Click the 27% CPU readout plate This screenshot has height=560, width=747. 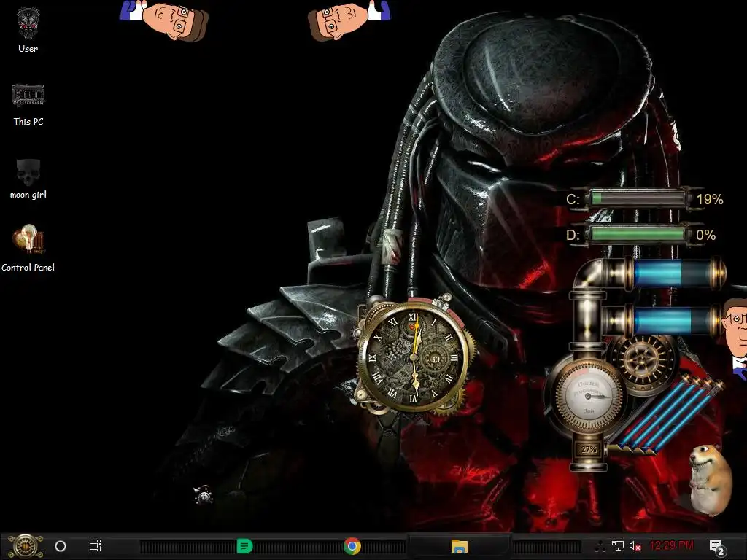coord(589,449)
